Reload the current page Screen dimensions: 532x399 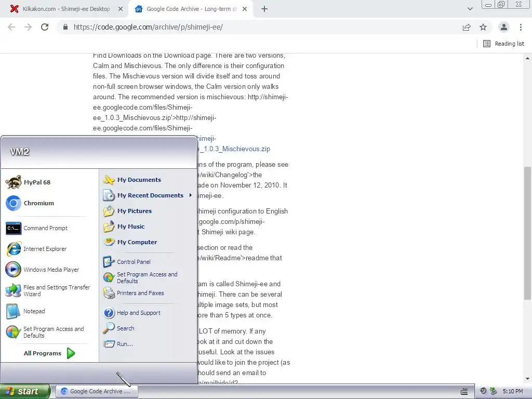click(x=45, y=27)
